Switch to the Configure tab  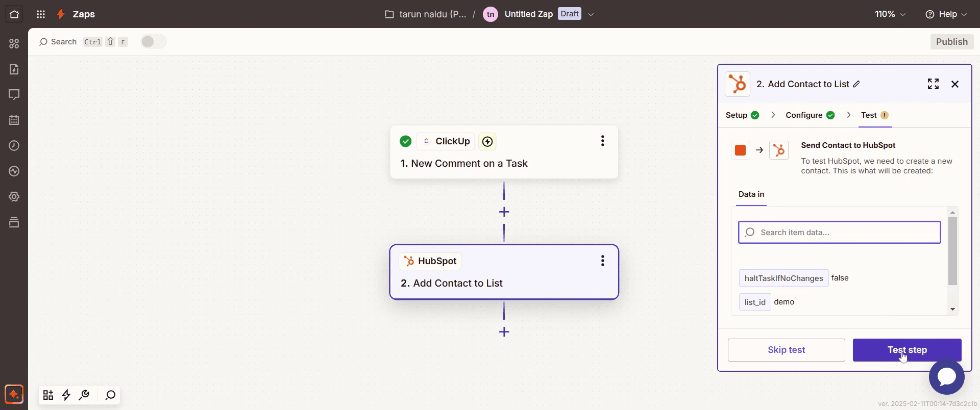point(810,115)
